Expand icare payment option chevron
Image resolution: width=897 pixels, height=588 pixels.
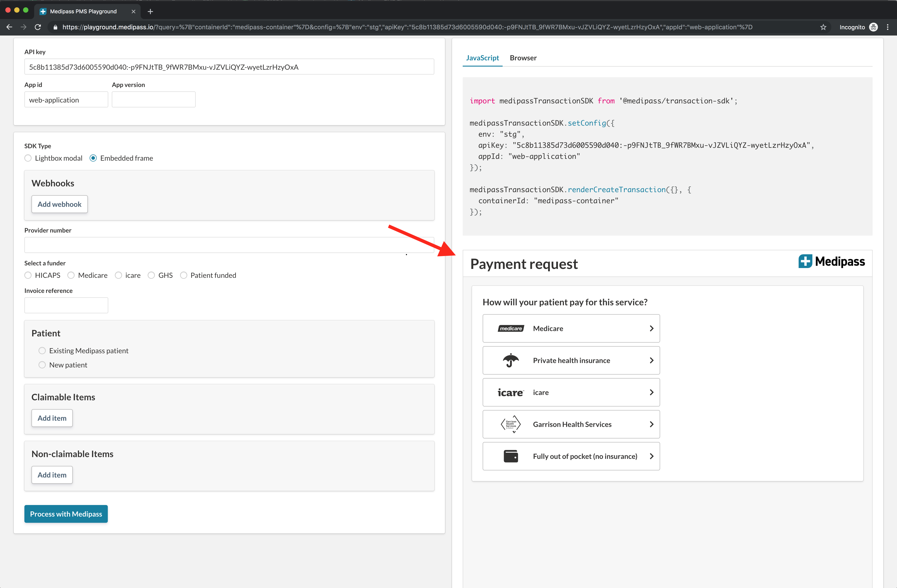(651, 392)
